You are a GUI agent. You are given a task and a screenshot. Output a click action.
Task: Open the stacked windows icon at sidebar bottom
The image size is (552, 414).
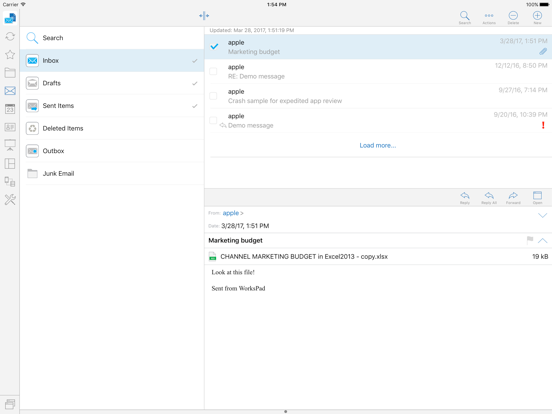pos(10,404)
